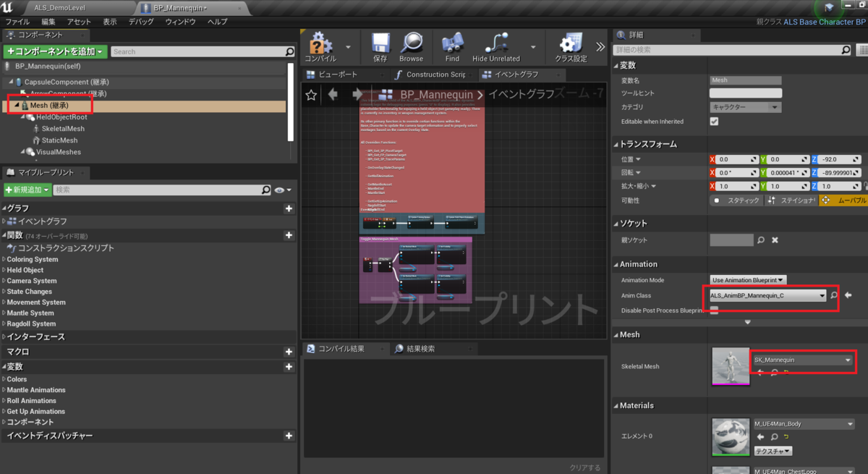Open Skeletal Mesh SK_Mannequin dropdown

803,360
